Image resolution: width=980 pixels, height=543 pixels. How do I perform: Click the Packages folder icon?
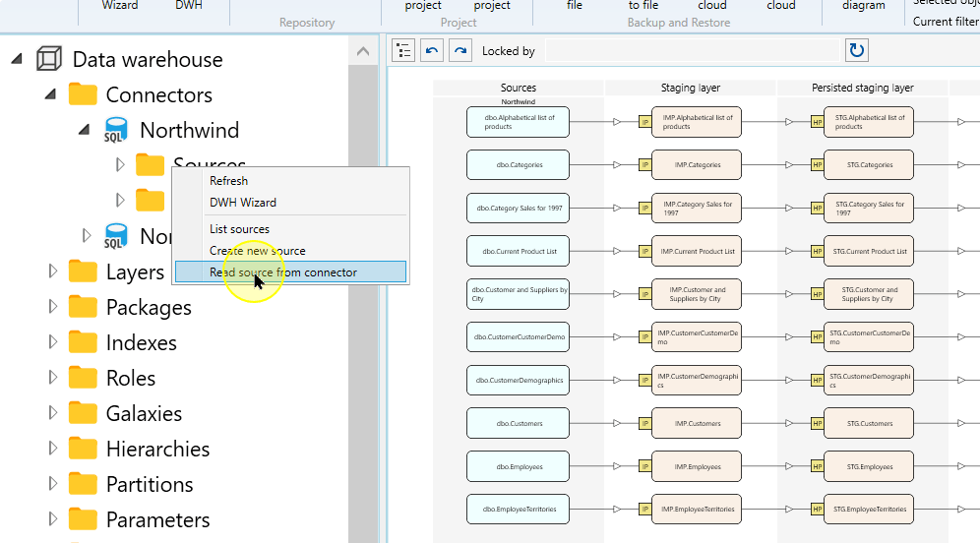coord(83,307)
